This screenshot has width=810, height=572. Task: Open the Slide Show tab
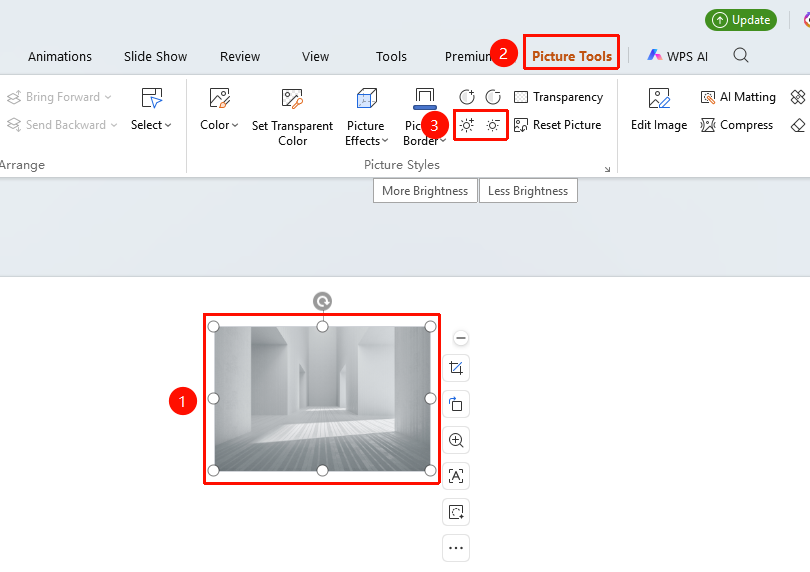155,56
